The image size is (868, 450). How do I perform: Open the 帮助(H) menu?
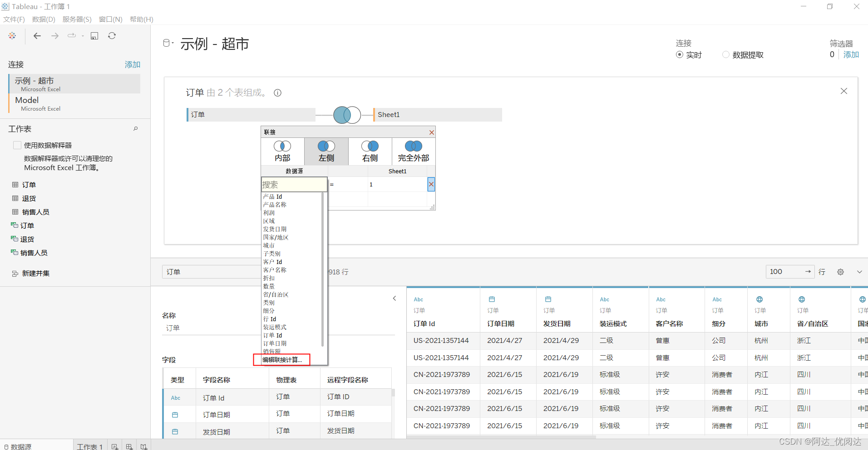tap(142, 19)
